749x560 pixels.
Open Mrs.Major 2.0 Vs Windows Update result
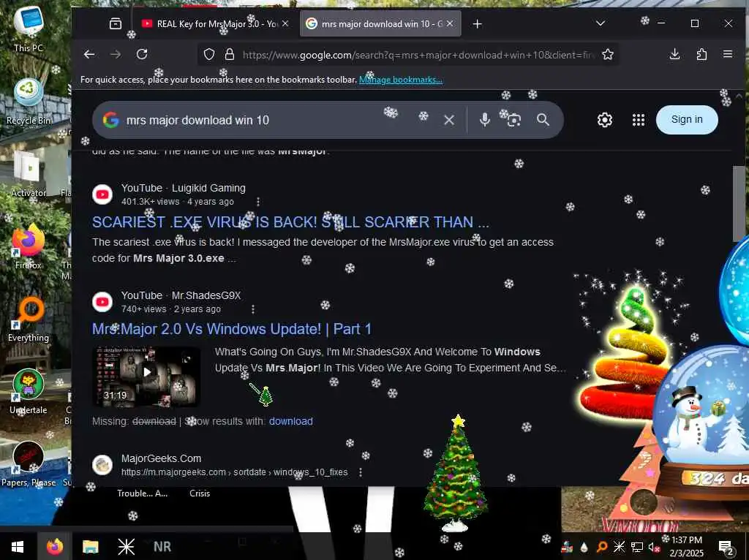click(232, 329)
